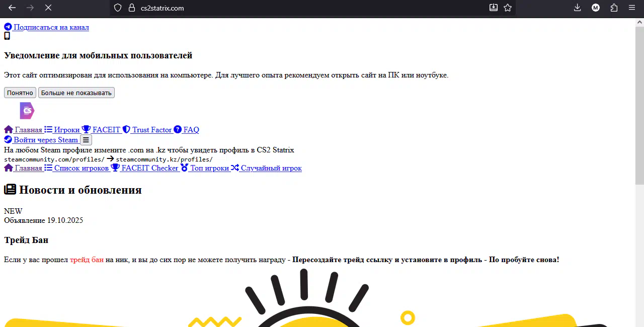Viewport: 644px width, 327px height.
Task: Click the shield tracking protection icon
Action: click(x=118, y=8)
